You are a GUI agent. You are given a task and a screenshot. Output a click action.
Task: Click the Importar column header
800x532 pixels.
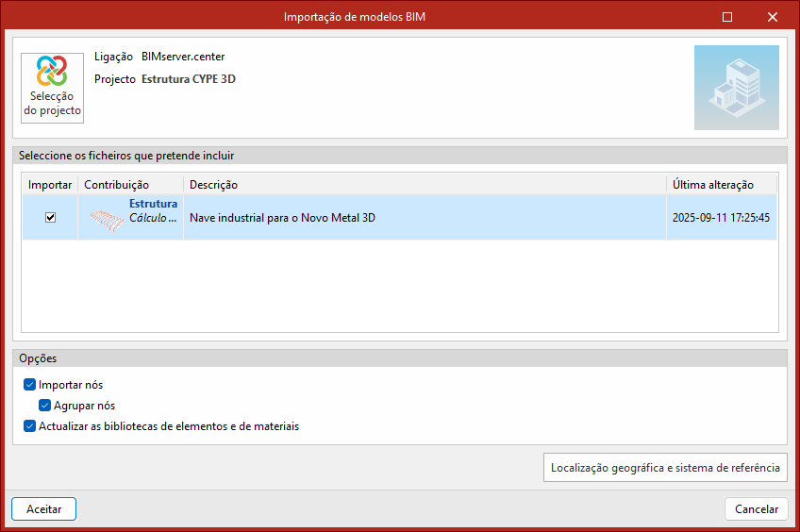point(50,185)
